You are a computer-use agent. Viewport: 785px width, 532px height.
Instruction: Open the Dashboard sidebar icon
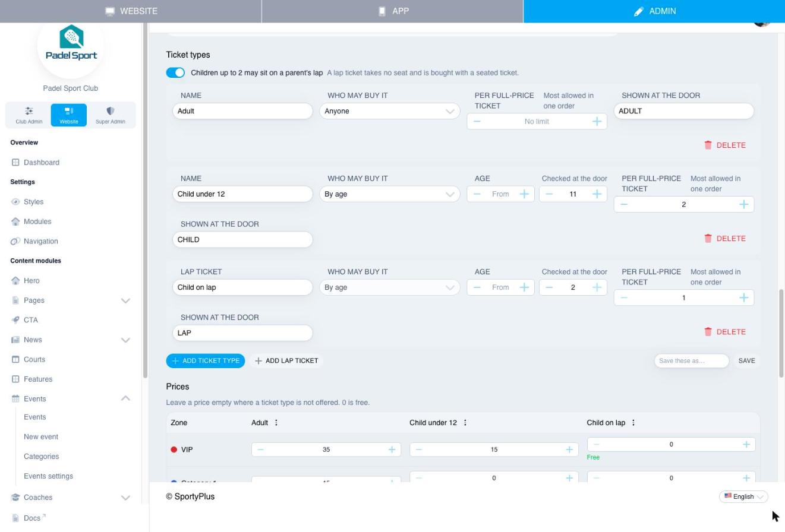point(15,163)
